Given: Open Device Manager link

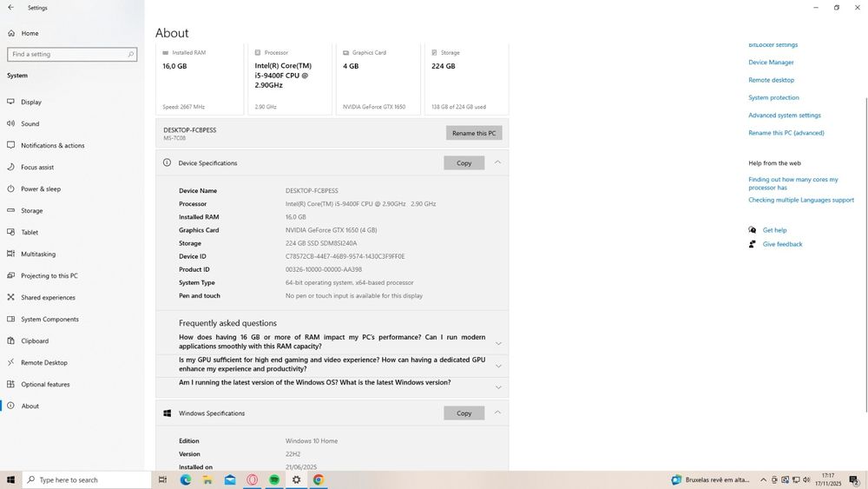Looking at the screenshot, I should [771, 62].
